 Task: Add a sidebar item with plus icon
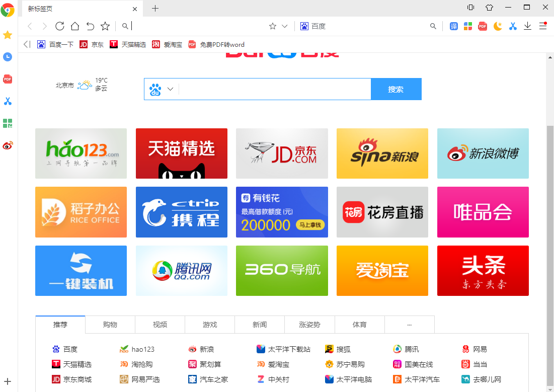tap(8, 381)
